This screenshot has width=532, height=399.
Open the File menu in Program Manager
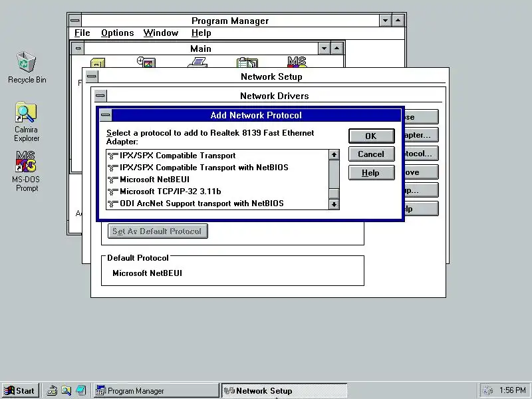[x=82, y=33]
